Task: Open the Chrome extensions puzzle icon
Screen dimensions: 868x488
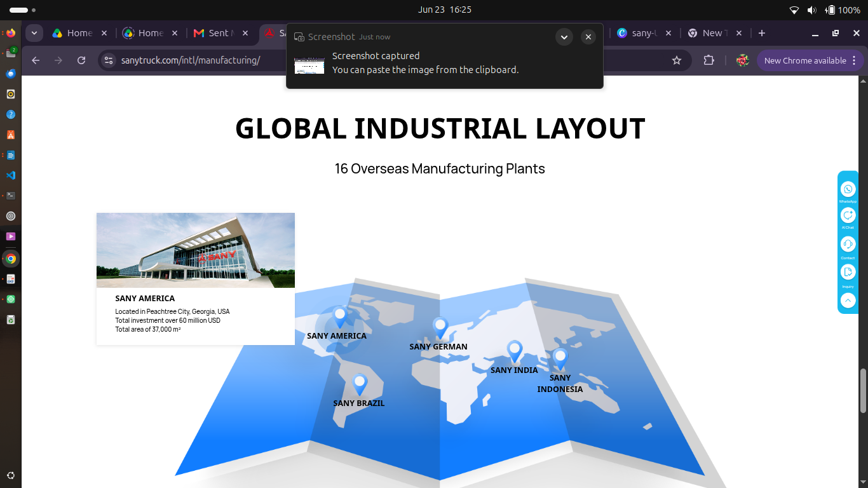Action: pyautogui.click(x=709, y=60)
